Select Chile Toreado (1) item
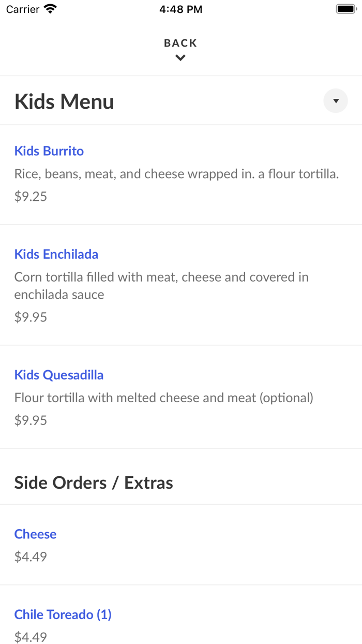This screenshot has height=644, width=362. click(x=63, y=614)
